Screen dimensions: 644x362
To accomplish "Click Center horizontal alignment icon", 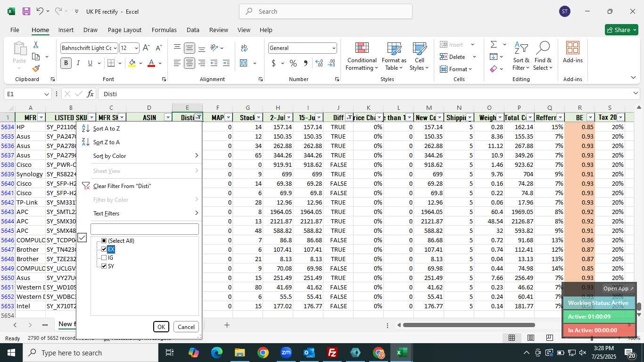I will 190,63.
